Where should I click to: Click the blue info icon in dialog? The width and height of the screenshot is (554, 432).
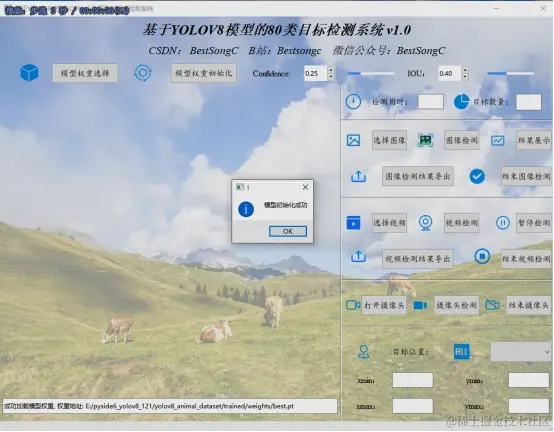coord(246,209)
